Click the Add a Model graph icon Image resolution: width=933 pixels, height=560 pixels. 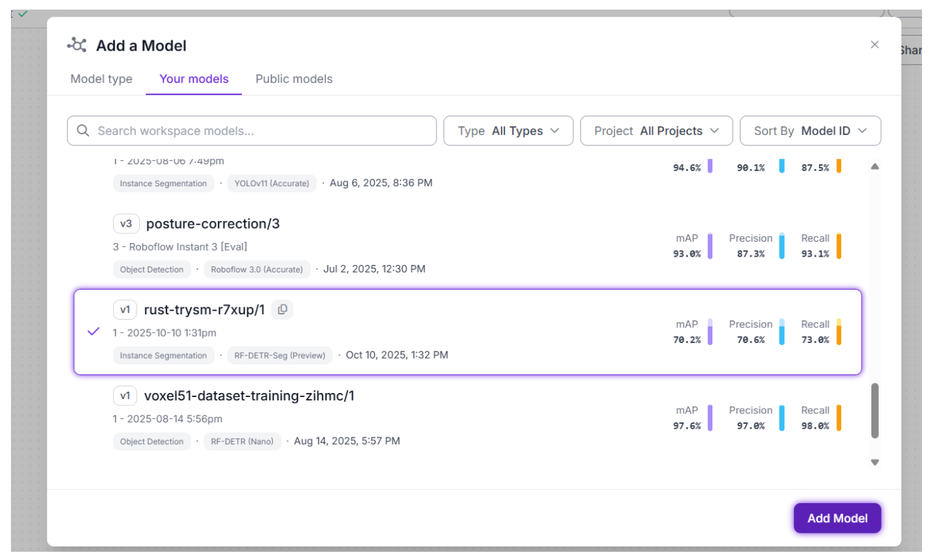[77, 45]
